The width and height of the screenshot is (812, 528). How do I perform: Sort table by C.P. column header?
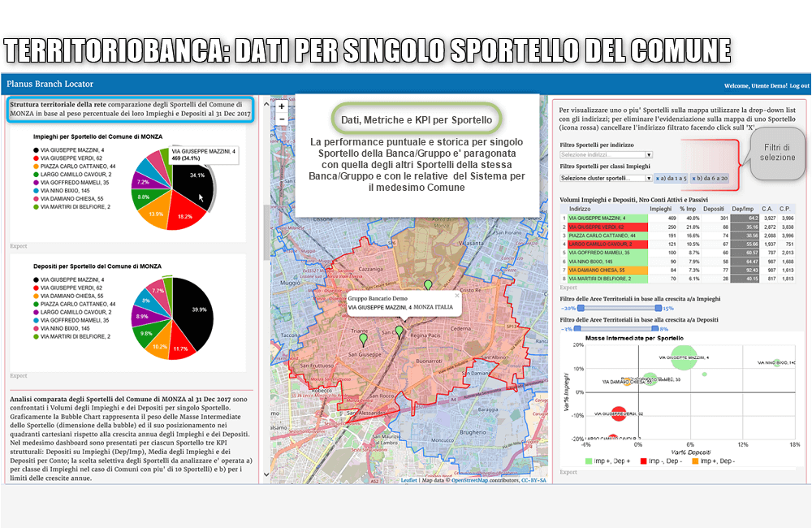785,209
